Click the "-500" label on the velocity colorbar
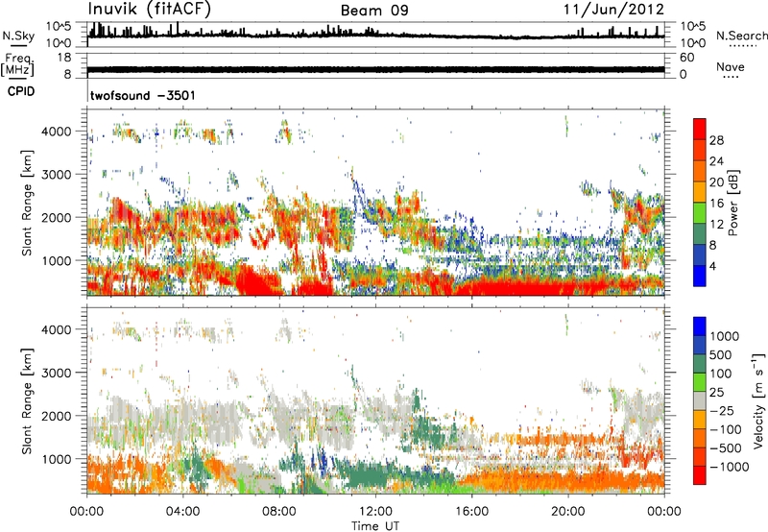 click(x=725, y=448)
